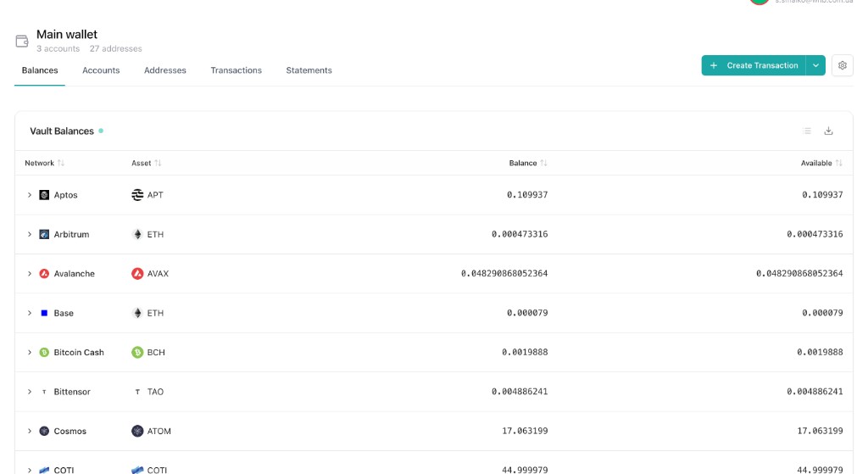Click the 3 accounts label
Image resolution: width=868 pixels, height=474 pixels.
coord(58,48)
